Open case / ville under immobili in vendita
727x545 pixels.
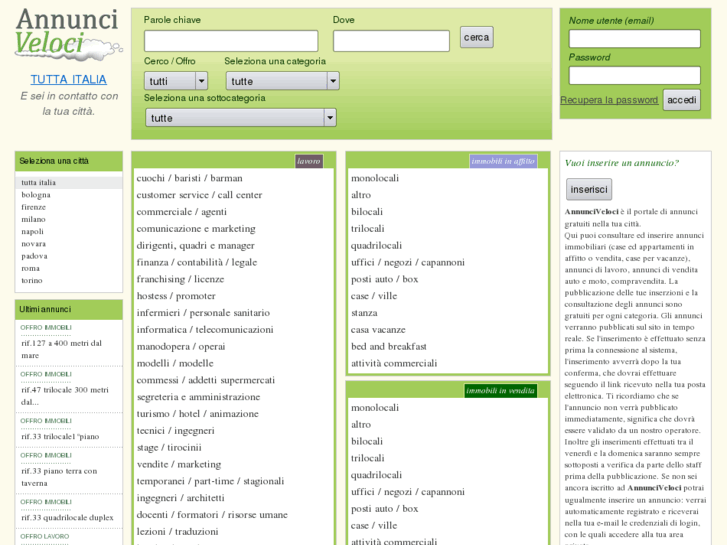tap(374, 526)
